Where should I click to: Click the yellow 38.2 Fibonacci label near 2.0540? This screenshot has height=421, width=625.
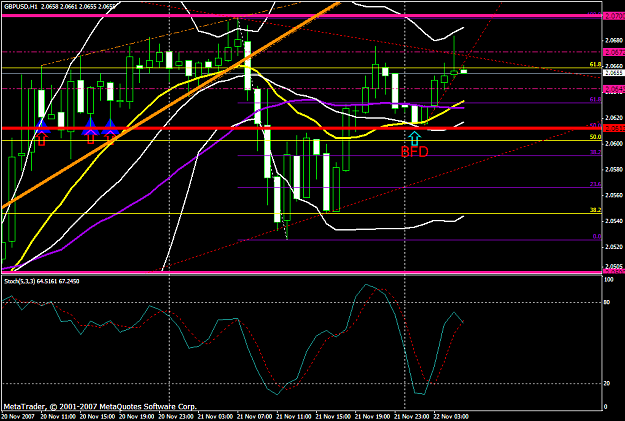595,210
